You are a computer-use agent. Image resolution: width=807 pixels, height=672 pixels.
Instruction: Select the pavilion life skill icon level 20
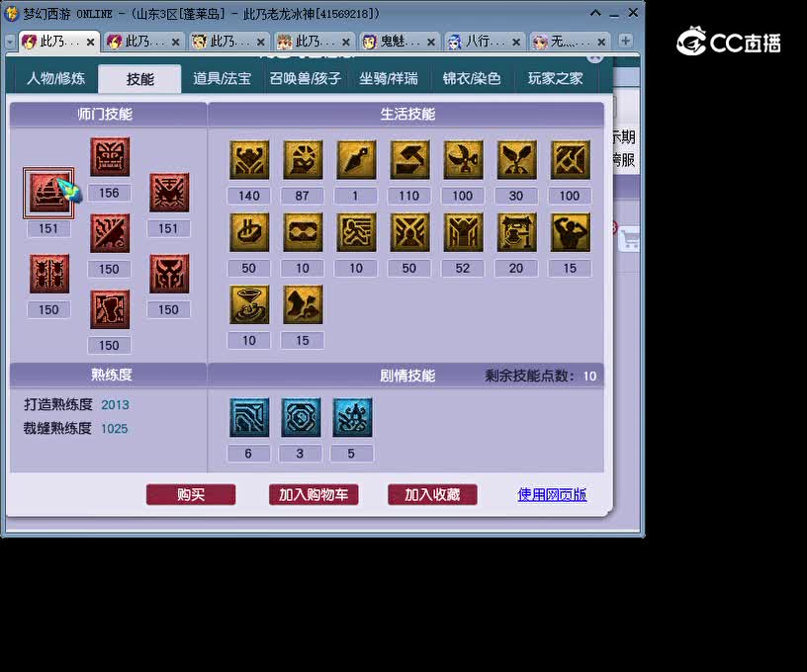tap(516, 232)
